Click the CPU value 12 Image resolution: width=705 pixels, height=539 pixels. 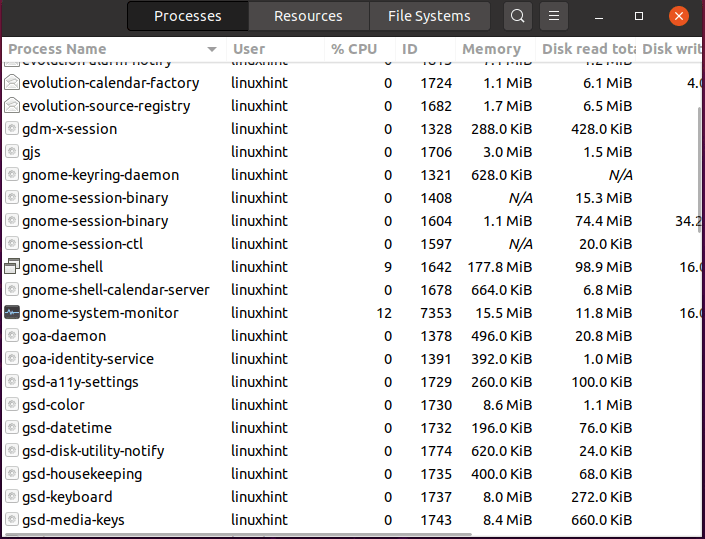click(384, 313)
